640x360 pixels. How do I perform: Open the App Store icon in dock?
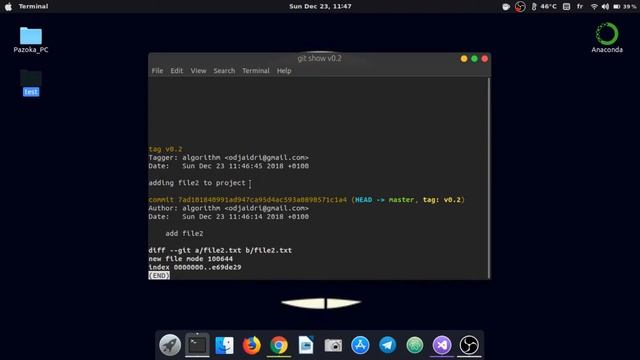(360, 345)
